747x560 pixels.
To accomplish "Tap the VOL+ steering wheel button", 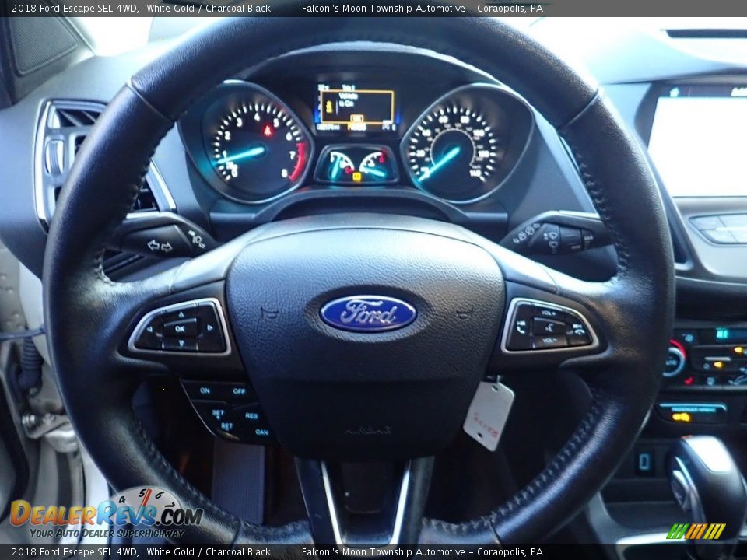I will click(549, 313).
